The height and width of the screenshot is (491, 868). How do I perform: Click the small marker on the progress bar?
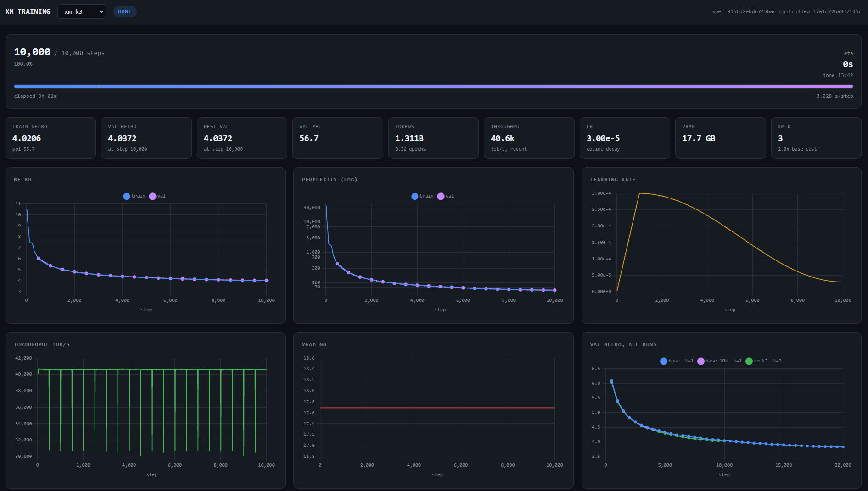pyautogui.click(x=98, y=86)
